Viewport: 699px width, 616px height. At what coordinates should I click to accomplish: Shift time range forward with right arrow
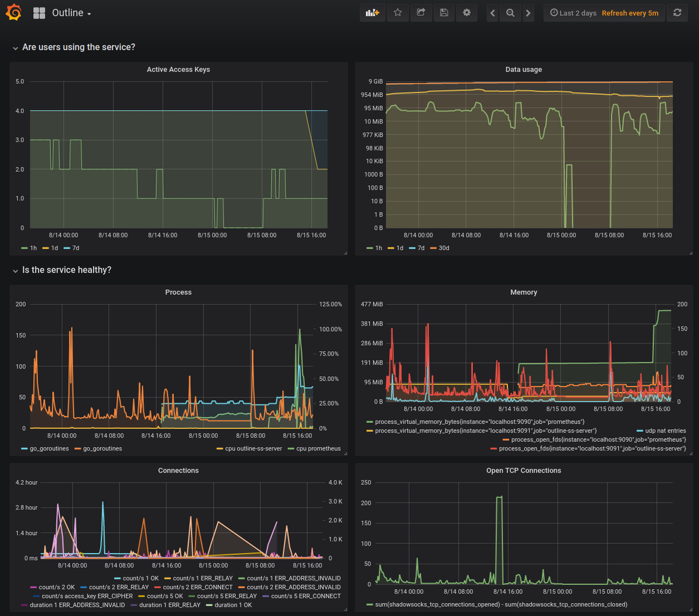[x=528, y=13]
